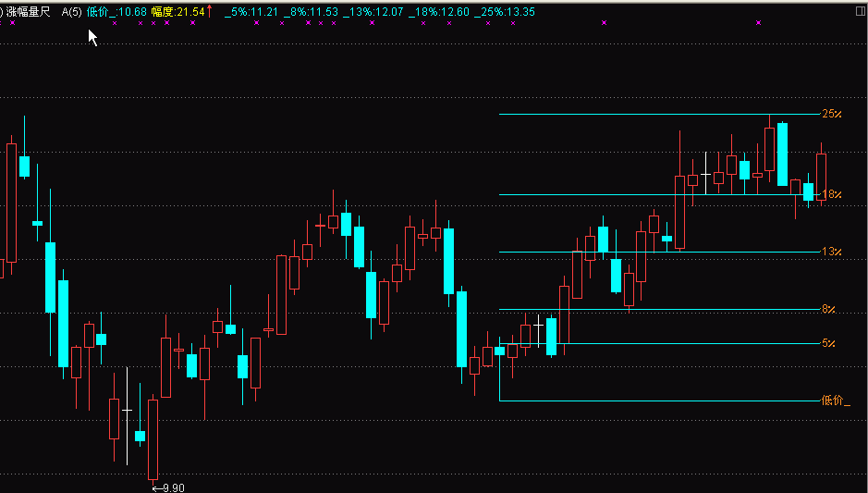Click the red up-arrow beside 幅度:21.54
Image resolution: width=868 pixels, height=493 pixels.
pos(209,10)
